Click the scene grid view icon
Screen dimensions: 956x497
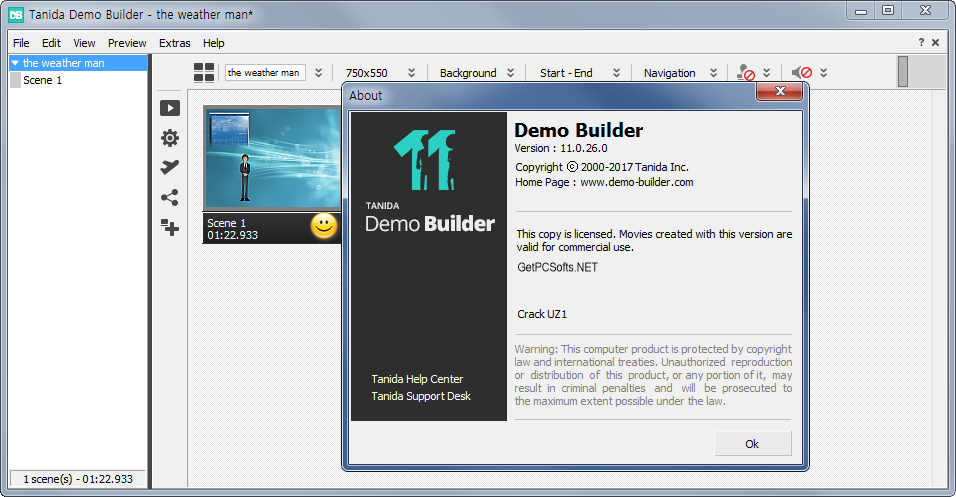[x=204, y=73]
